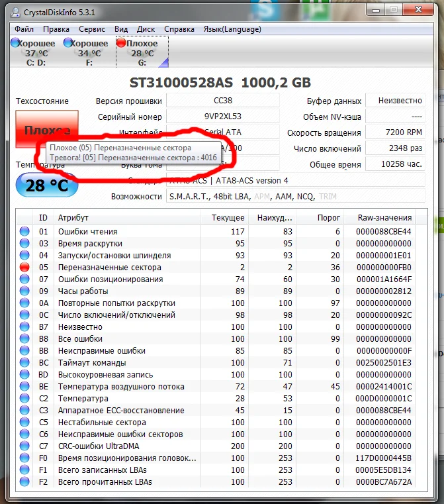The width and height of the screenshot is (444, 504).
Task: Click the blue status icon of Время раскрутки
Action: coord(24,243)
